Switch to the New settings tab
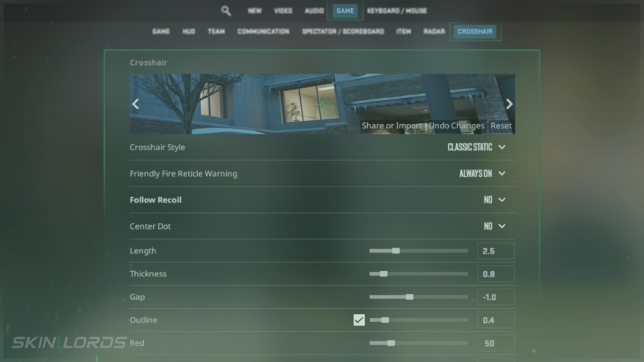The image size is (644, 362). tap(255, 11)
